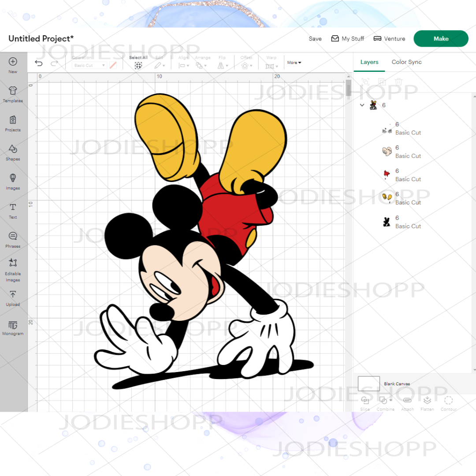The image size is (476, 476).
Task: Select the Venture machine option
Action: pyautogui.click(x=389, y=38)
